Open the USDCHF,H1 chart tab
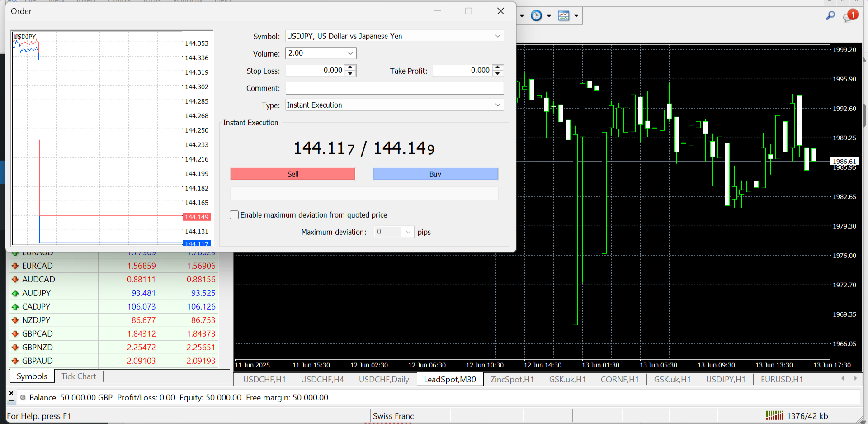Screen dimensions: 868x424 [x=264, y=380]
